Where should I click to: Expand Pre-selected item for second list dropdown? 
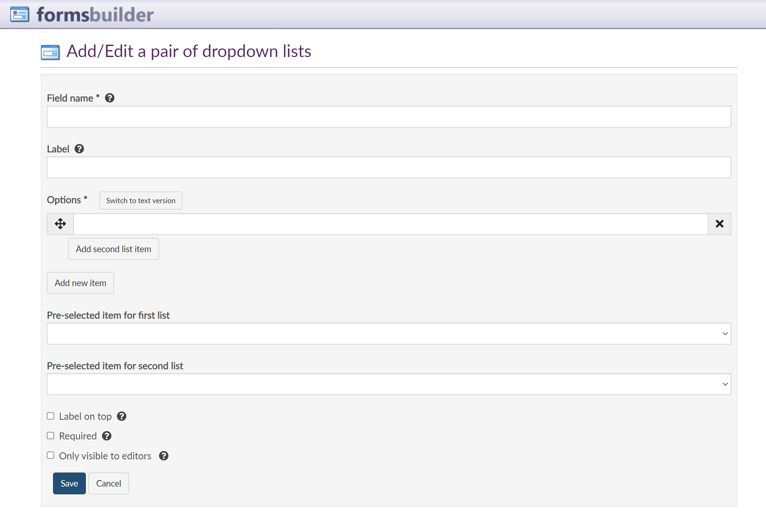pyautogui.click(x=389, y=384)
